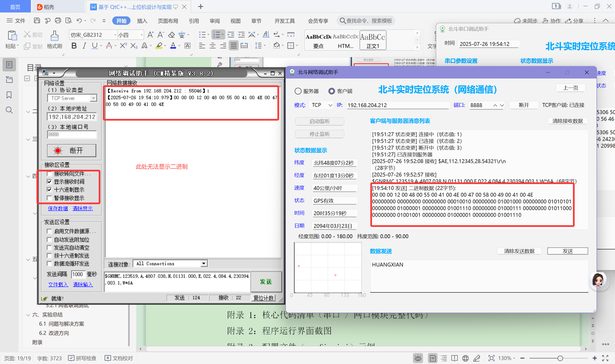The width and height of the screenshot is (615, 364).
Task: Expand the All Connections dropdown
Action: (x=203, y=263)
